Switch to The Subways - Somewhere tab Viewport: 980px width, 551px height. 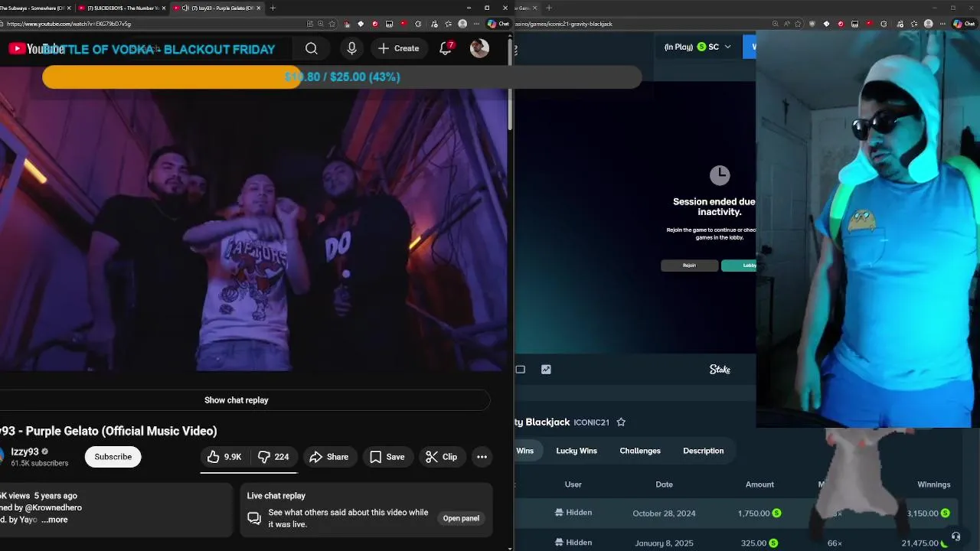click(34, 8)
